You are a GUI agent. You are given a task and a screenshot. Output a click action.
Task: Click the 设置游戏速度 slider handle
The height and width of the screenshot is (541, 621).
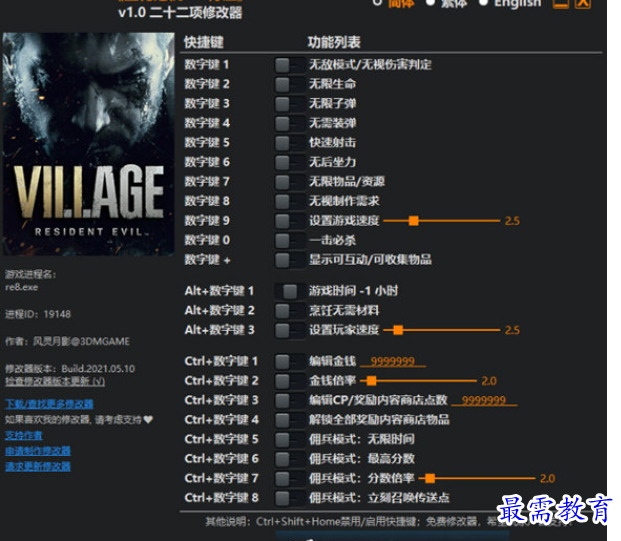coord(413,221)
